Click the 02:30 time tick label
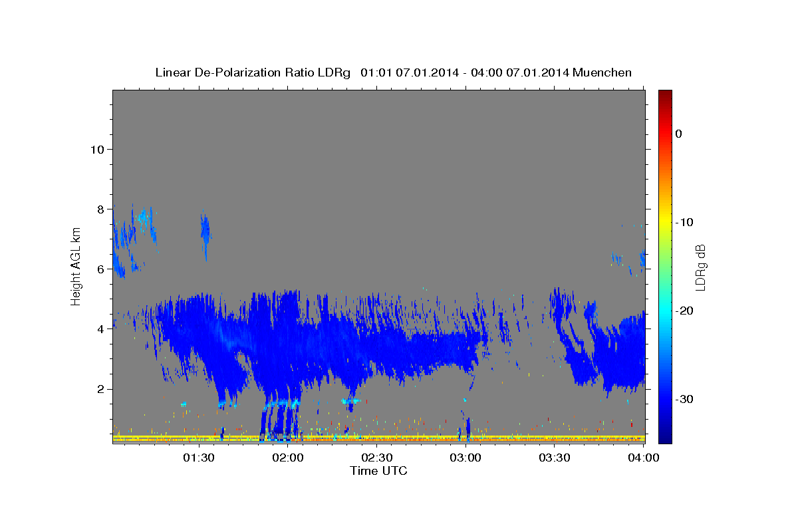798x532 pixels. click(377, 458)
